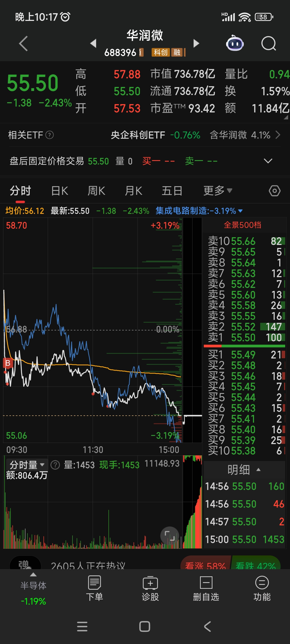Screen dimensions: 290x644
Task: Tap 15:00 55.50 1453 trade row
Action: [245, 539]
